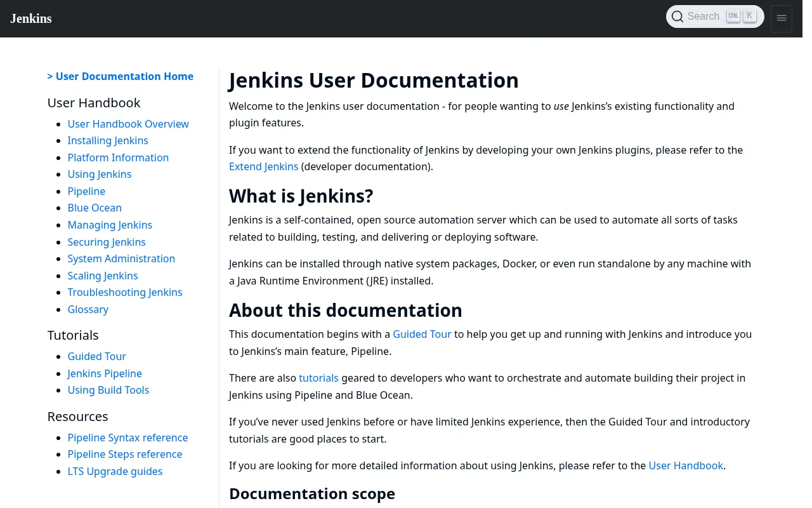
Task: Open the hamburger menu button
Action: pyautogui.click(x=782, y=18)
